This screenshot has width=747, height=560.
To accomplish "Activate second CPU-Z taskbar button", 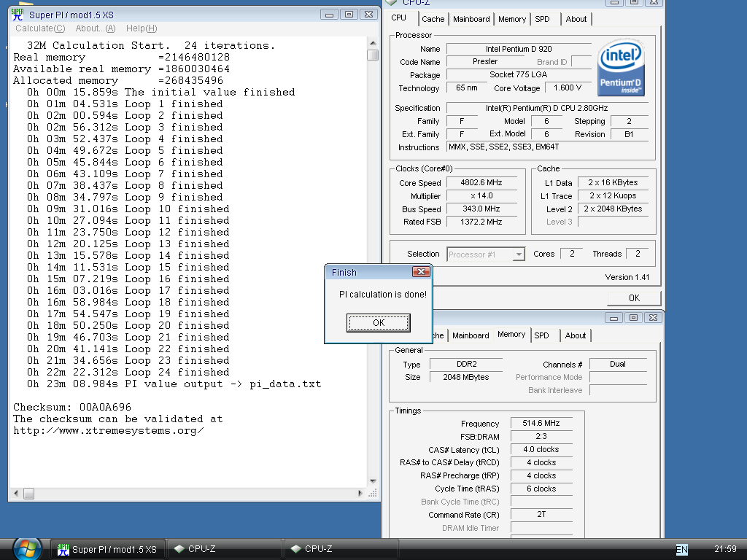I will click(341, 549).
